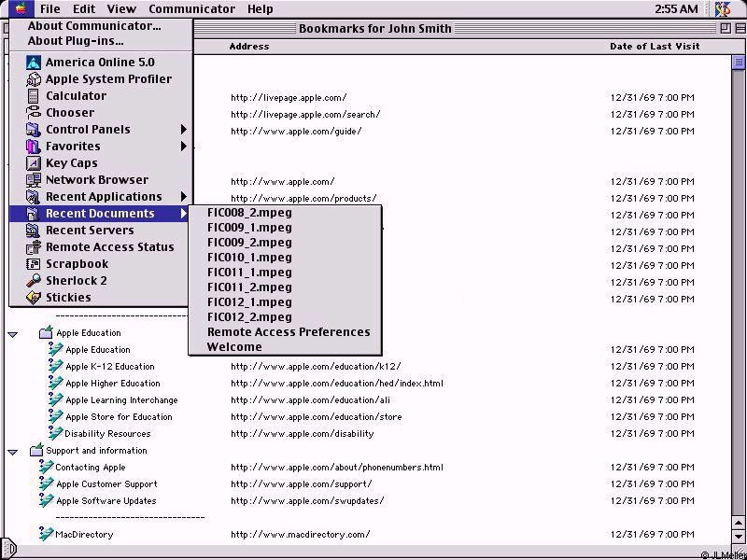Open the Sherlock 2 magnifier icon
The image size is (747, 560).
pyautogui.click(x=34, y=281)
